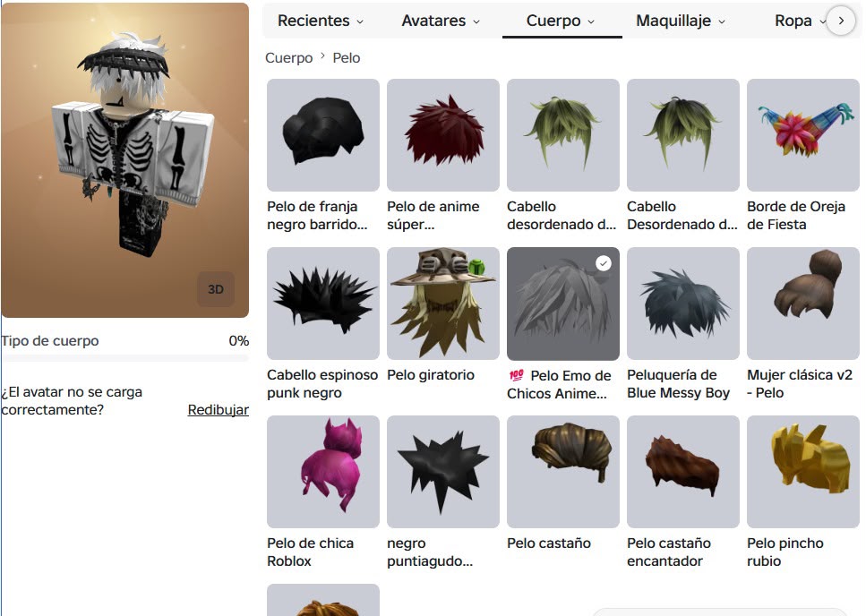Expand the Maquillaje dropdown chevron
The height and width of the screenshot is (616, 866).
coord(721,22)
